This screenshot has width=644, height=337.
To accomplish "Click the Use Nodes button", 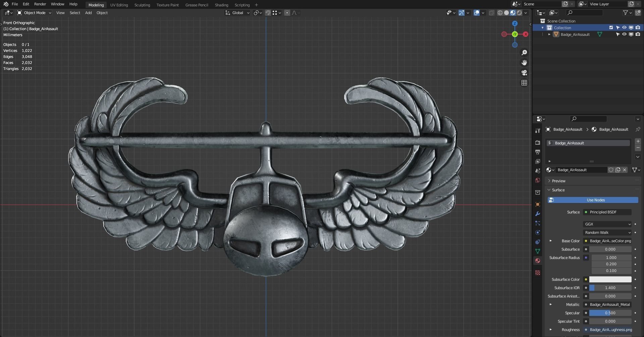I will (x=593, y=200).
